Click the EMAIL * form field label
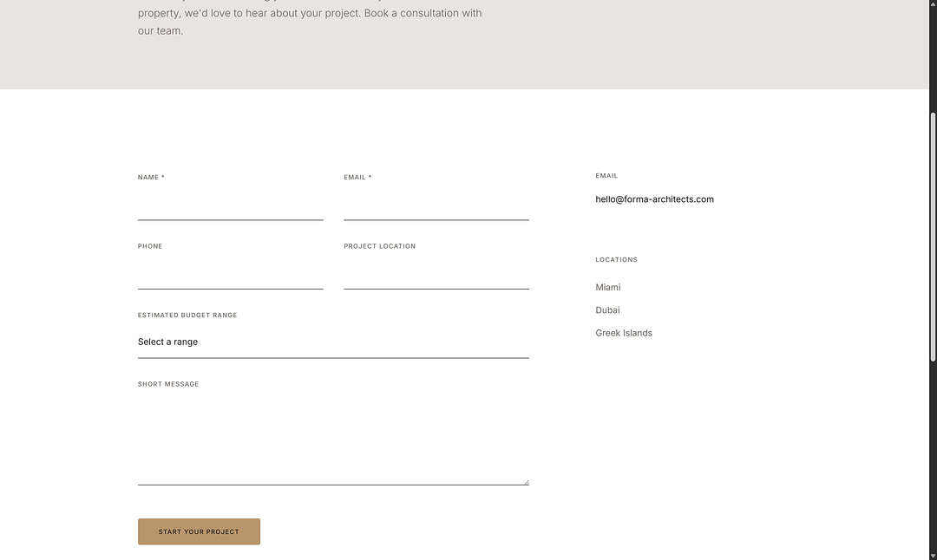 (357, 178)
